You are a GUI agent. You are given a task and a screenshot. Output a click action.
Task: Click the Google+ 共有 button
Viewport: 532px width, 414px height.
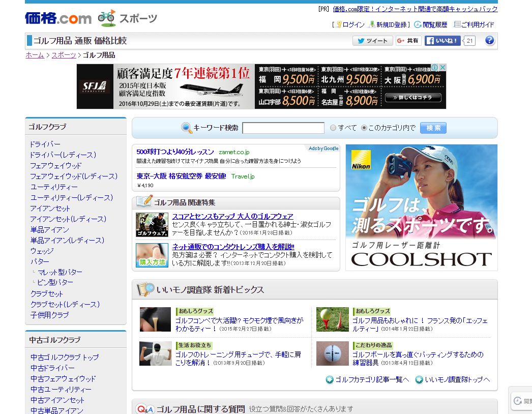click(408, 41)
